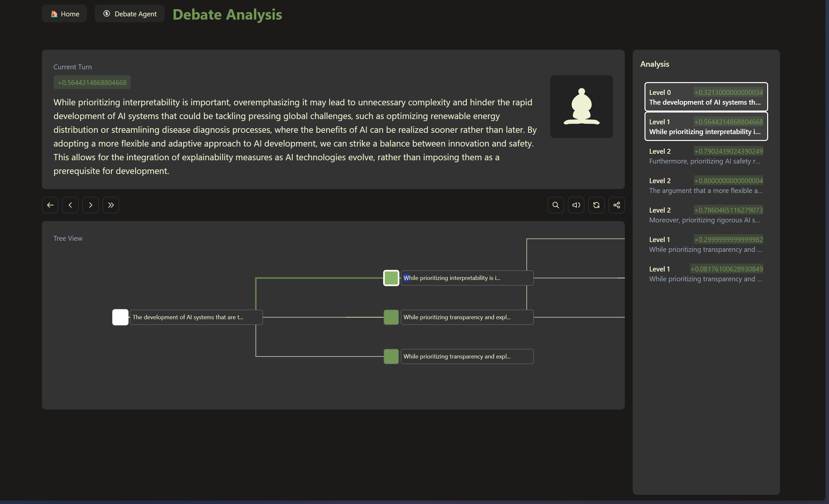Select the highlighted green interpretability node square
The width and height of the screenshot is (829, 504).
click(391, 278)
